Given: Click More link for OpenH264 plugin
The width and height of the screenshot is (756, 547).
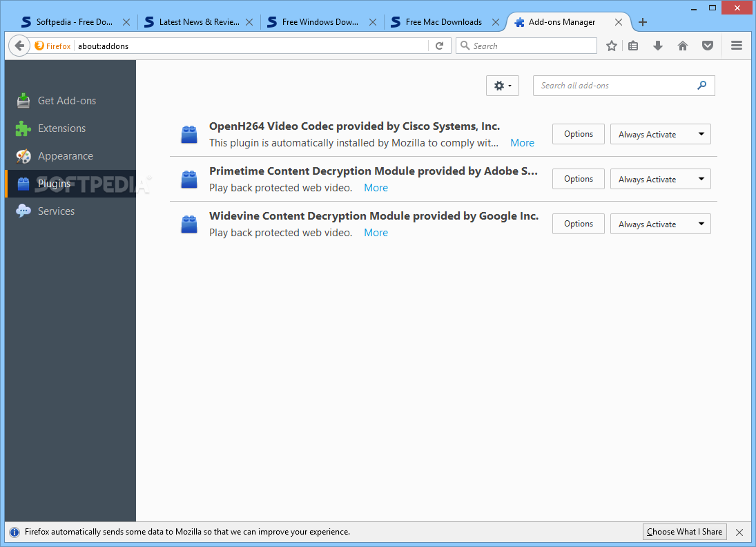Looking at the screenshot, I should click(x=522, y=143).
